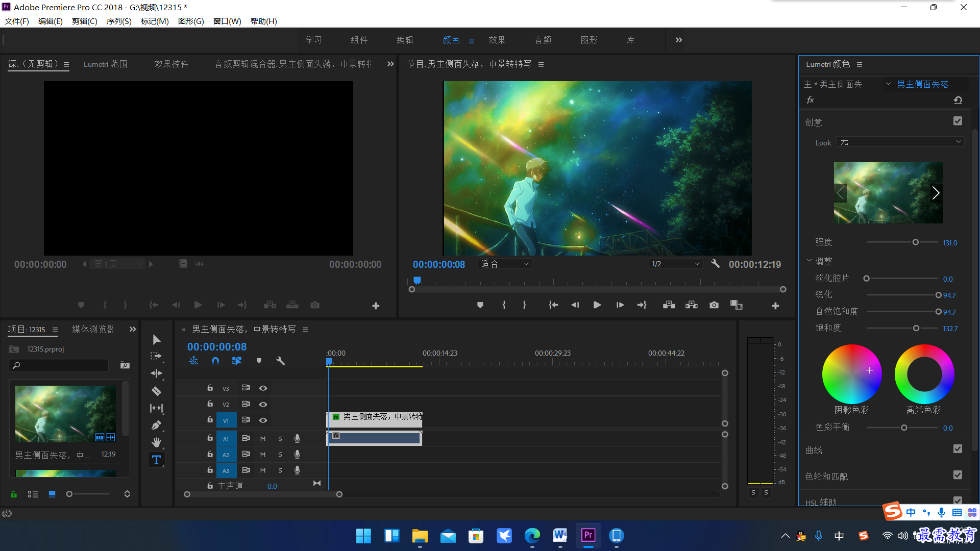This screenshot has width=980, height=551.
Task: Open the 文件(F) menu
Action: pos(17,21)
